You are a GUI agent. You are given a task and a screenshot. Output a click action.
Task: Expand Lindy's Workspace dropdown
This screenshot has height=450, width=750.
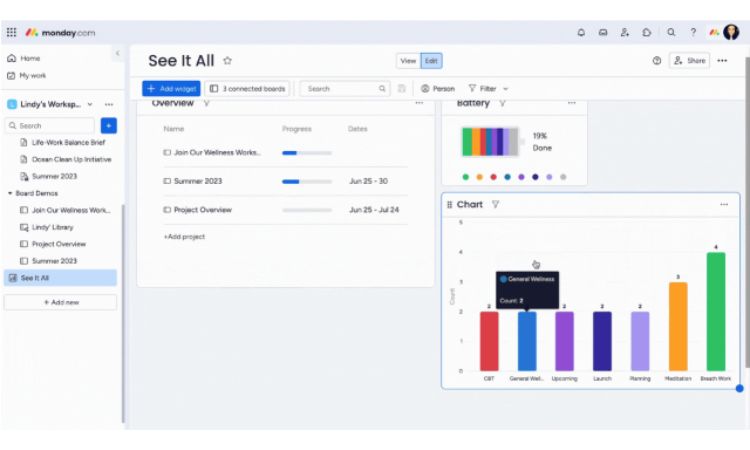click(x=90, y=104)
